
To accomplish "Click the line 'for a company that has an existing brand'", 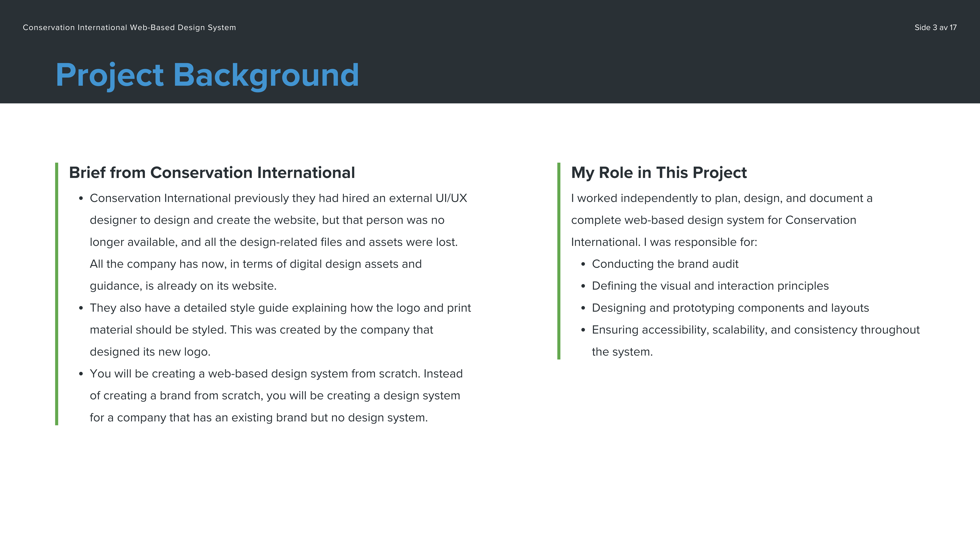I will tap(259, 417).
